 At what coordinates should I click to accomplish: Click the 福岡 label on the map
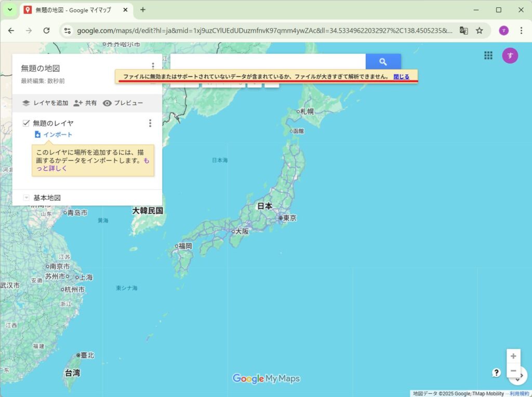click(185, 246)
